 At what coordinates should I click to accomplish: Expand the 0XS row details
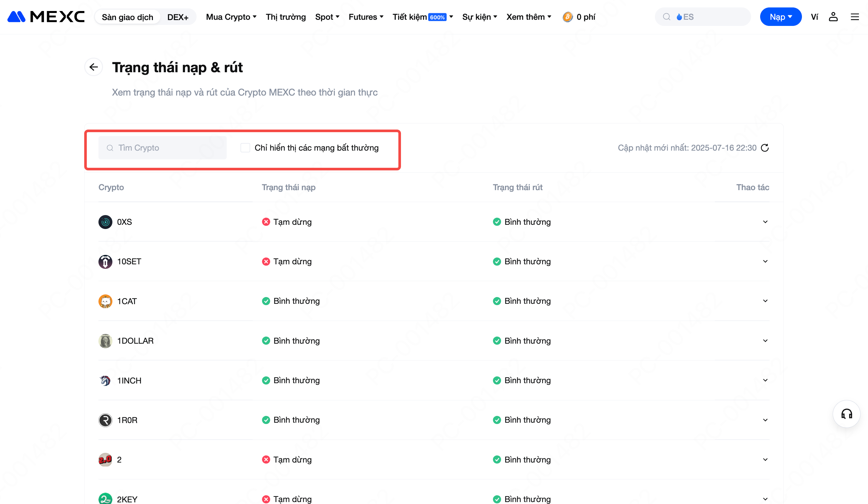pos(765,222)
